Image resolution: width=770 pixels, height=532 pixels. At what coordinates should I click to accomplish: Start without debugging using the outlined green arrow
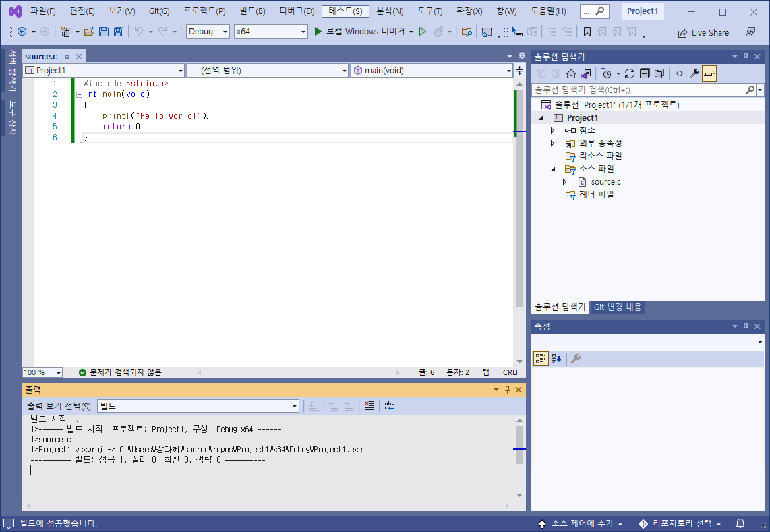pyautogui.click(x=422, y=32)
